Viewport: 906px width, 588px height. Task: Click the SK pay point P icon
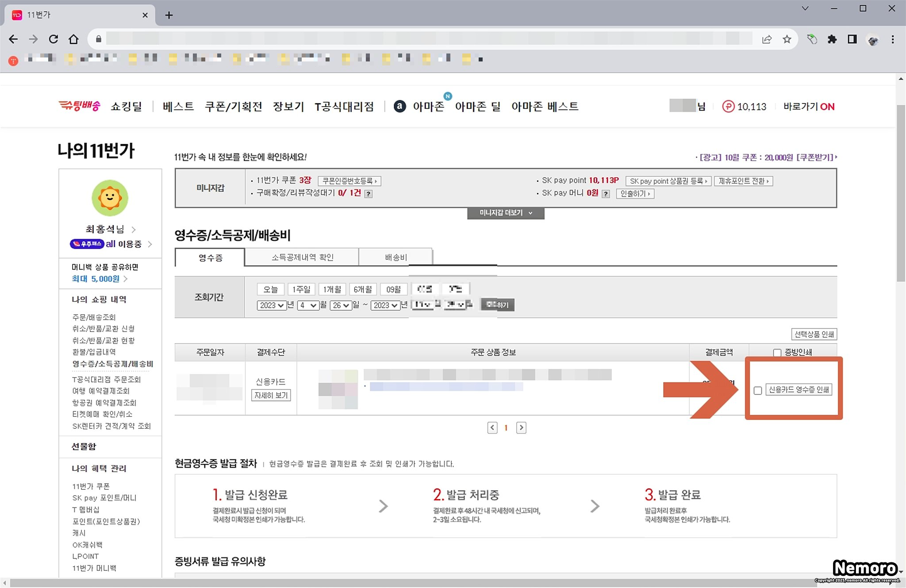click(x=728, y=107)
